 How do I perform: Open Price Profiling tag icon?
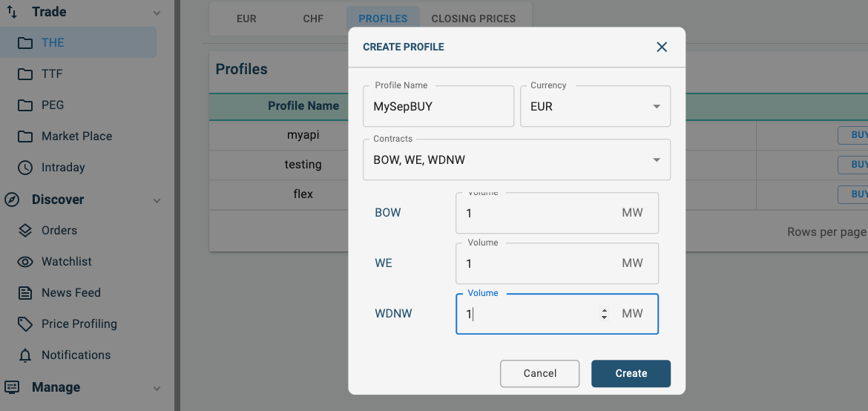(x=25, y=324)
